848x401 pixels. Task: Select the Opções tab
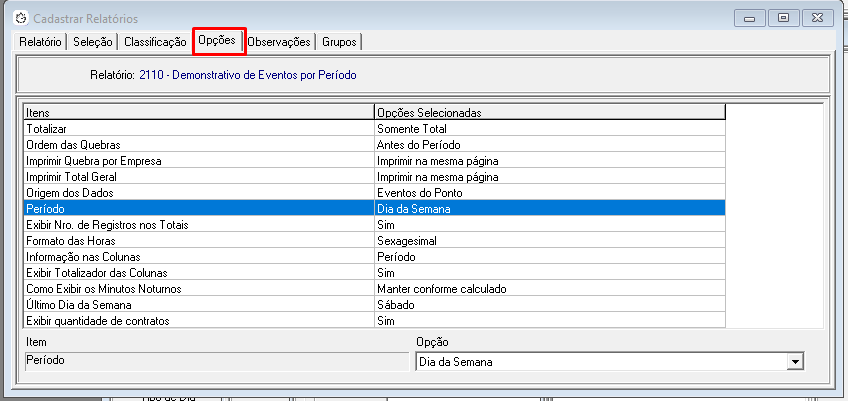point(217,41)
